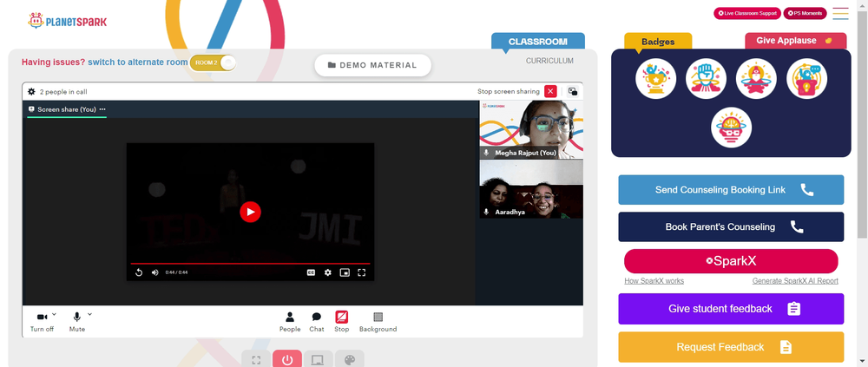Expand camera options chevron
The height and width of the screenshot is (367, 868).
coord(54,314)
